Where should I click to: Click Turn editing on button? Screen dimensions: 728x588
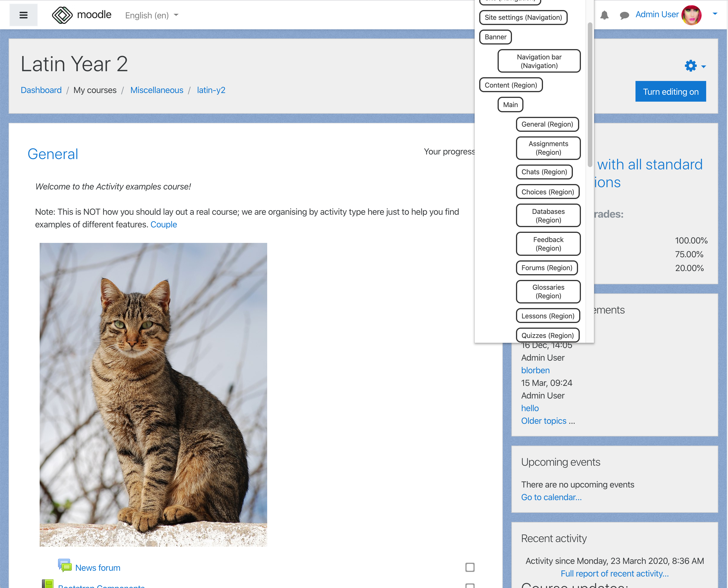[x=670, y=92]
